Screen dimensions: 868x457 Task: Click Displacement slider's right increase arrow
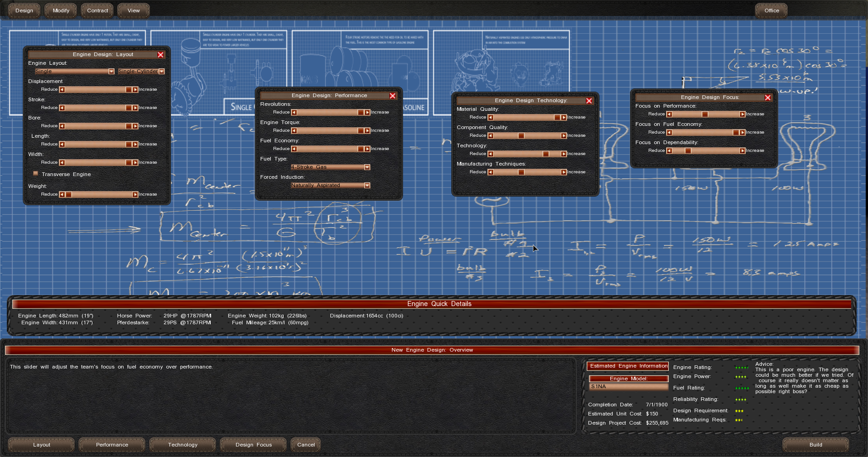click(135, 90)
